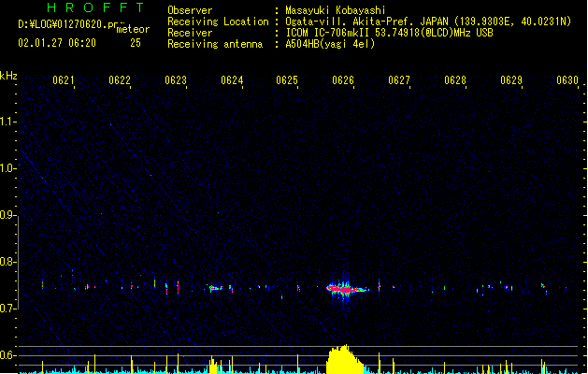
Task: Click the 0627 time marker
Action: (x=399, y=80)
